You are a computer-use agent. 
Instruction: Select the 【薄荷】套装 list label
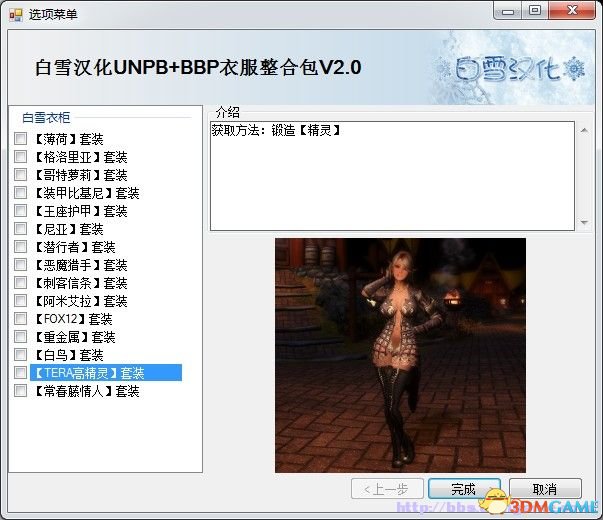[69, 139]
